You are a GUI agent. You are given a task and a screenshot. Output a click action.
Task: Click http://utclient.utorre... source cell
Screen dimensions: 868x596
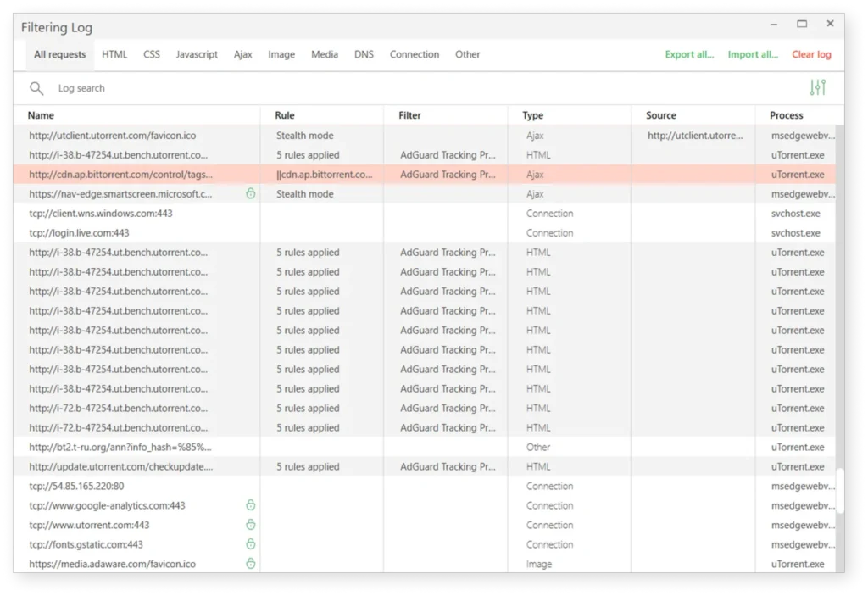click(695, 135)
